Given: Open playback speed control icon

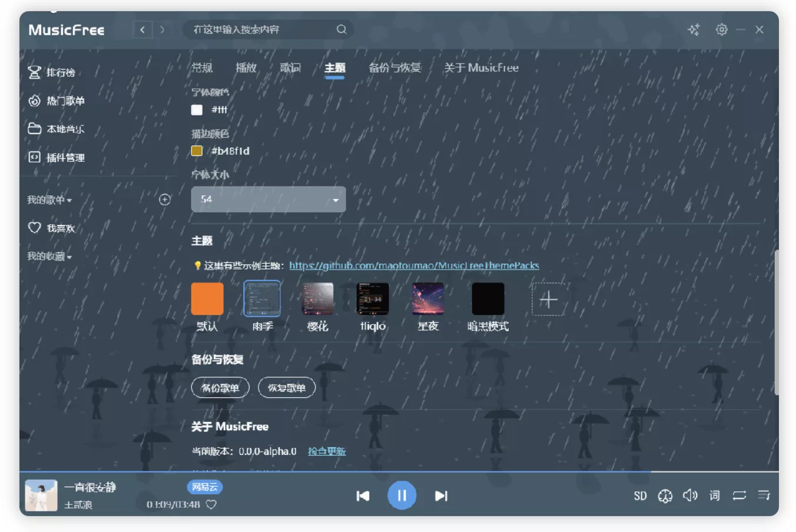Looking at the screenshot, I should click(x=665, y=496).
